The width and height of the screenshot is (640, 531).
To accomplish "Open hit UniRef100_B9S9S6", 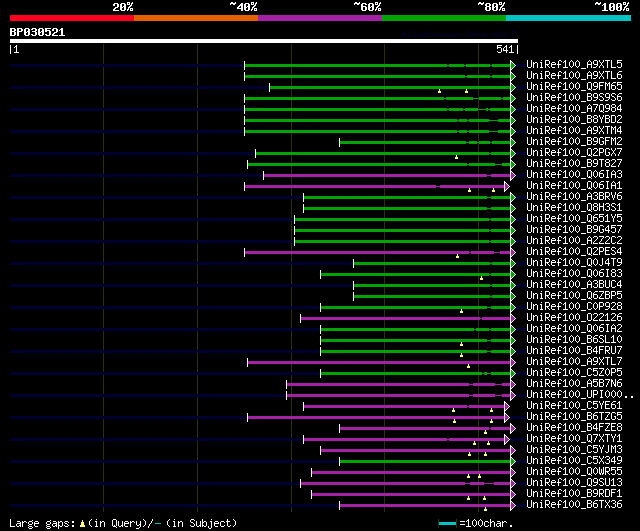I will pyautogui.click(x=574, y=98).
